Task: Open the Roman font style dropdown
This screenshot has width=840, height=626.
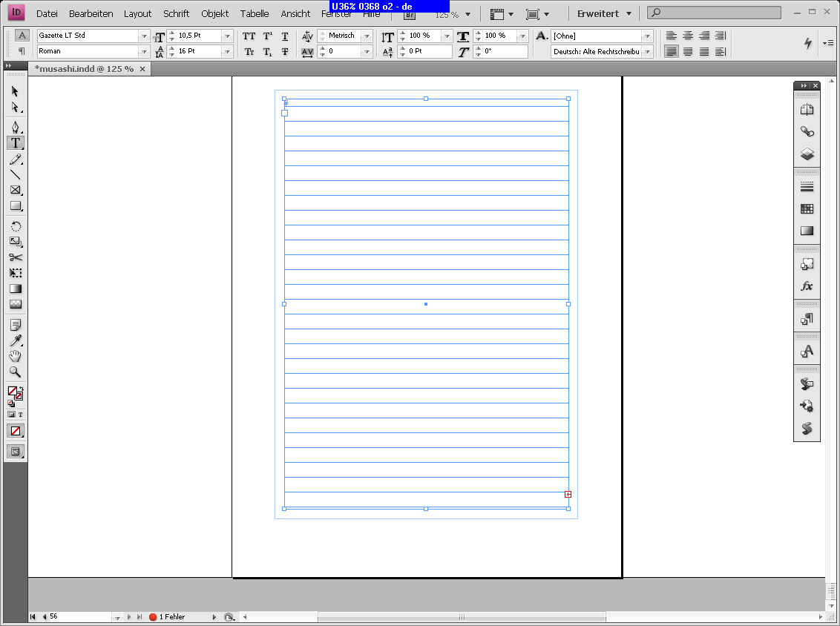Action: (144, 51)
